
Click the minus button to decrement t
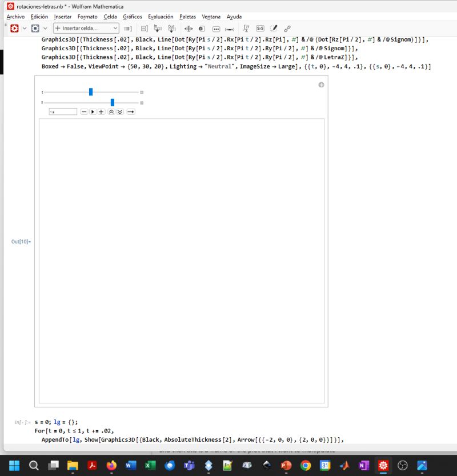(85, 111)
